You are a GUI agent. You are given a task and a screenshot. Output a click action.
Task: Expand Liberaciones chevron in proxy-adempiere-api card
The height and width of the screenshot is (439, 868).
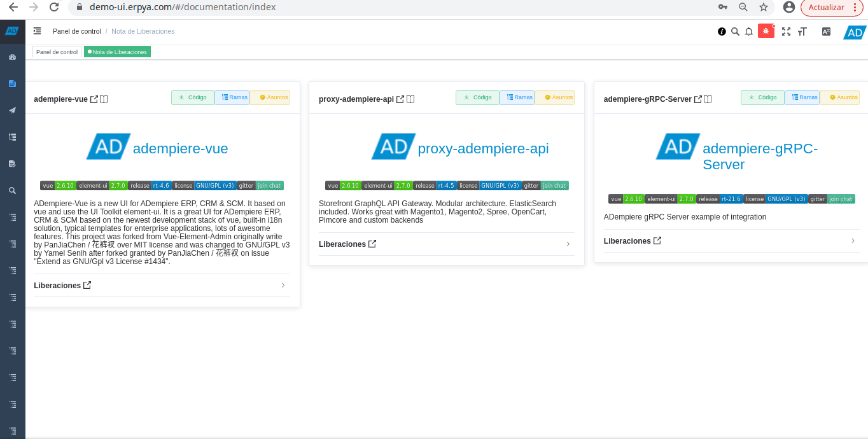click(x=568, y=244)
